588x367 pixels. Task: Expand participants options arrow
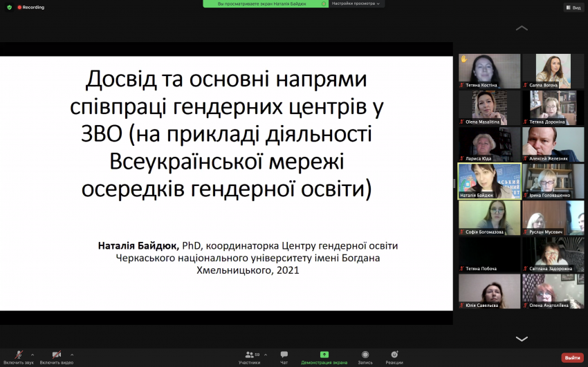266,355
